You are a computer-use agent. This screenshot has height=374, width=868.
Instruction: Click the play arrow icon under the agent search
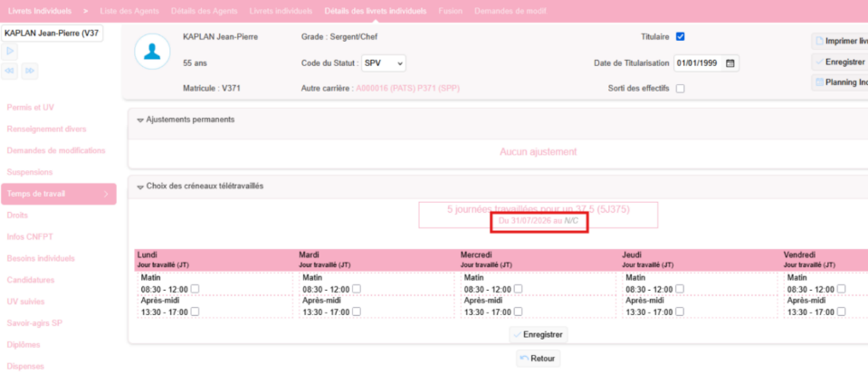pos(10,53)
